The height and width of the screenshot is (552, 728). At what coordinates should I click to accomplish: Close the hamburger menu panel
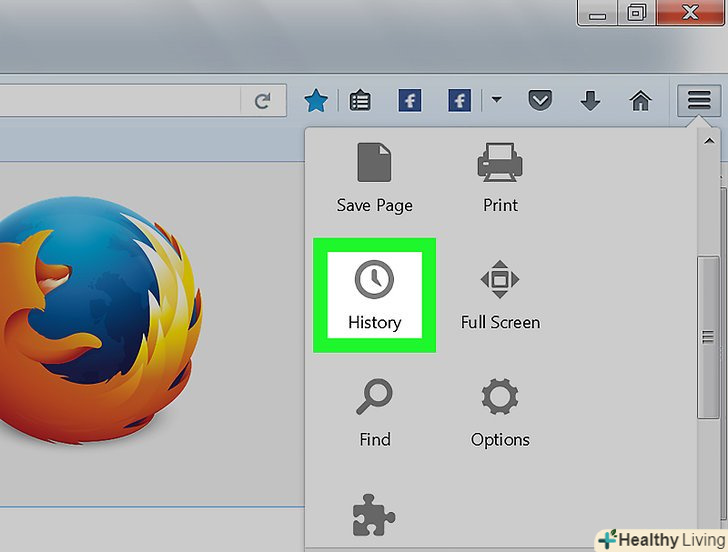point(698,100)
